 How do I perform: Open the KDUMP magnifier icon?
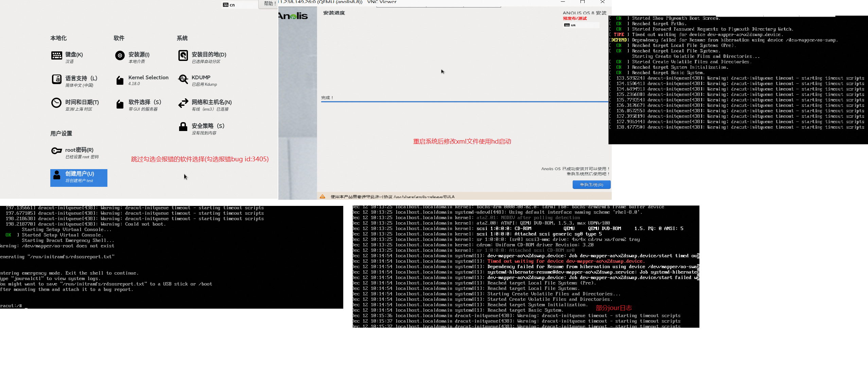(183, 79)
